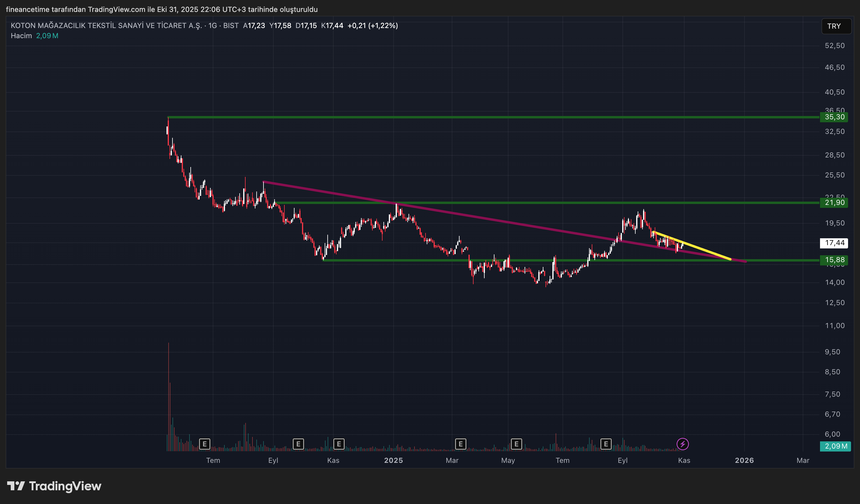Click the rightmost E earnings marker

[606, 444]
